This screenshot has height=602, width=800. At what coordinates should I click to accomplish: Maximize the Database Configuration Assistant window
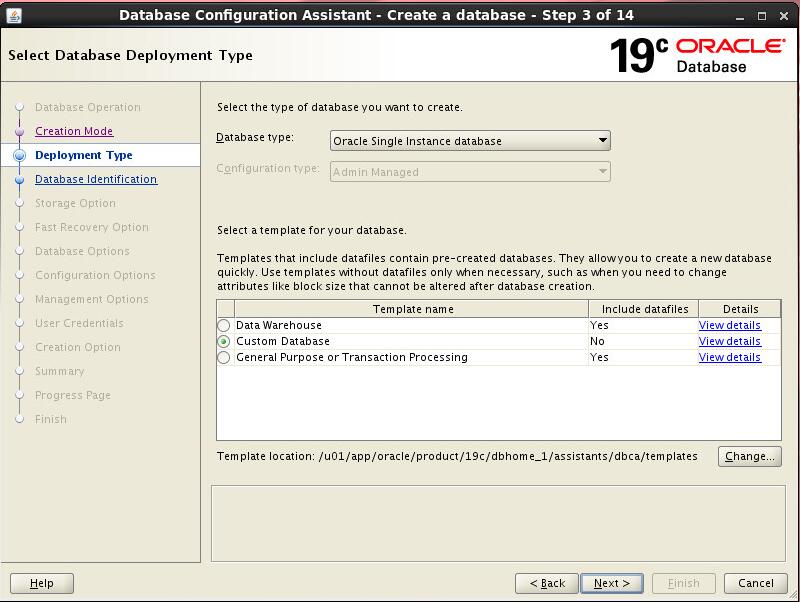pyautogui.click(x=763, y=14)
